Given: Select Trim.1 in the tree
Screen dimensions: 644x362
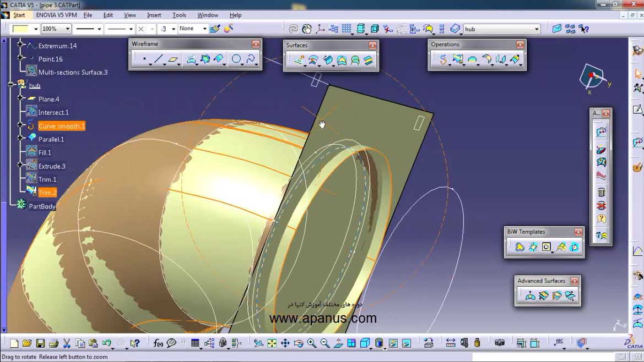Looking at the screenshot, I should (47, 179).
